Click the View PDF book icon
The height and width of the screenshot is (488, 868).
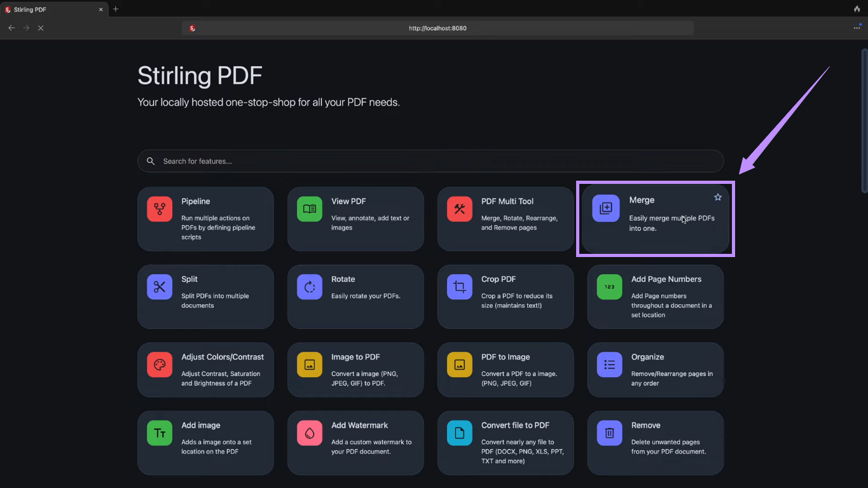point(309,209)
